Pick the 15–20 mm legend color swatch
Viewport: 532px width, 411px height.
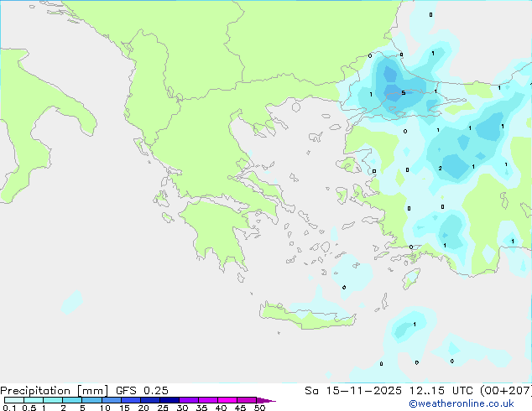[131, 400]
